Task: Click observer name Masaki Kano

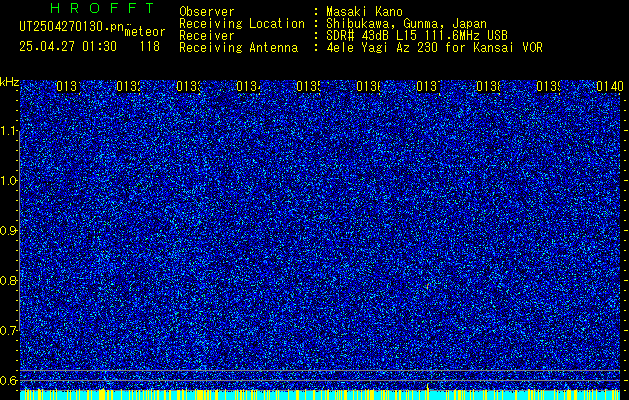Action: (364, 11)
